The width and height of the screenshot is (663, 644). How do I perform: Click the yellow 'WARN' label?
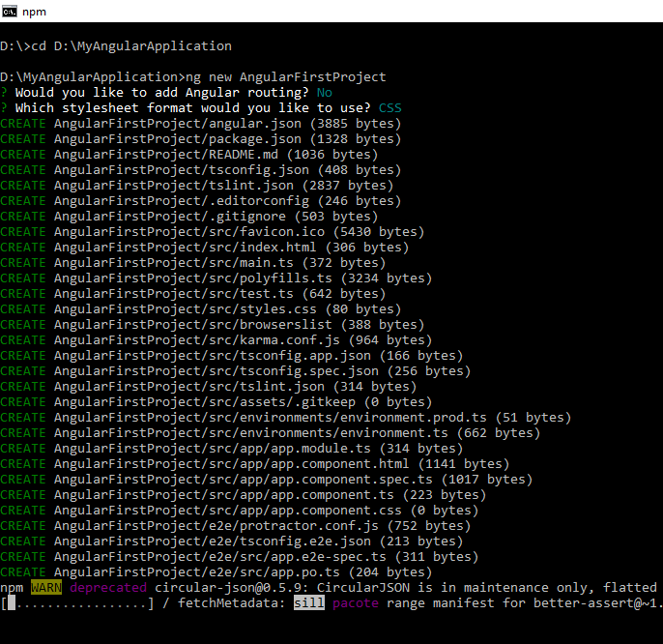[46, 587]
